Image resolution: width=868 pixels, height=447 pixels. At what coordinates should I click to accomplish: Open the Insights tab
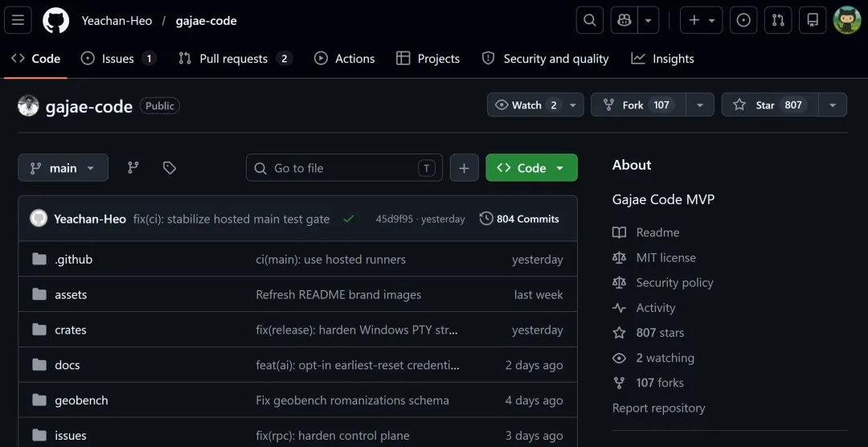coord(662,59)
